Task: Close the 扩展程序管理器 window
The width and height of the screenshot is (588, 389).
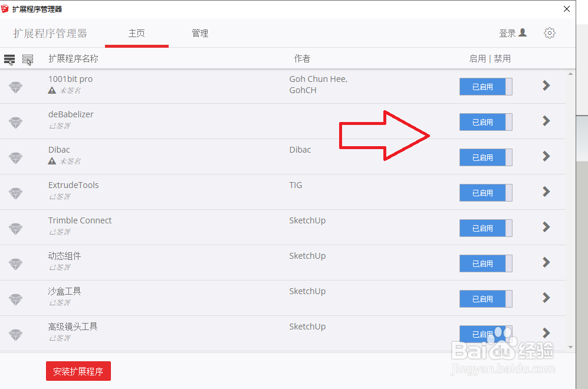Action: click(567, 9)
